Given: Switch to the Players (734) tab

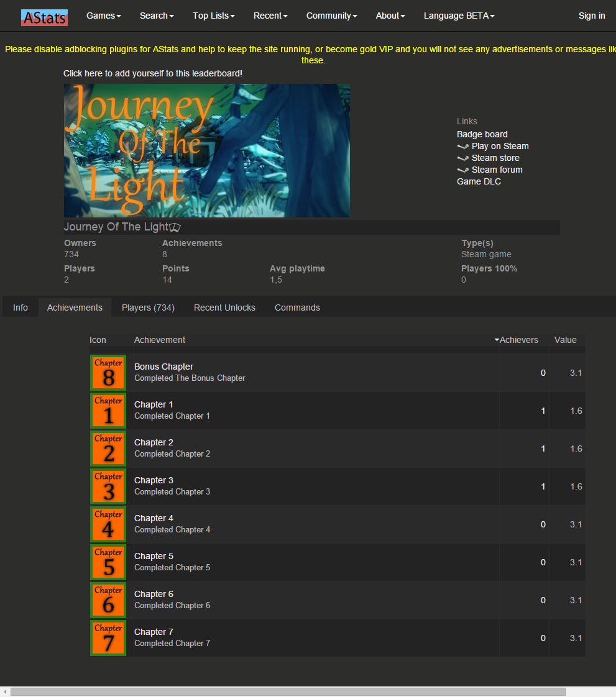Looking at the screenshot, I should click(x=148, y=307).
